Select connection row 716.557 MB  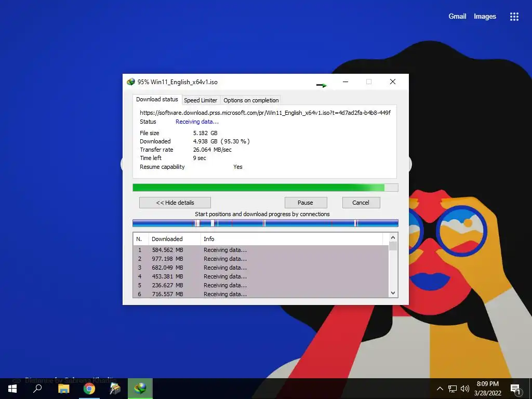(x=261, y=294)
